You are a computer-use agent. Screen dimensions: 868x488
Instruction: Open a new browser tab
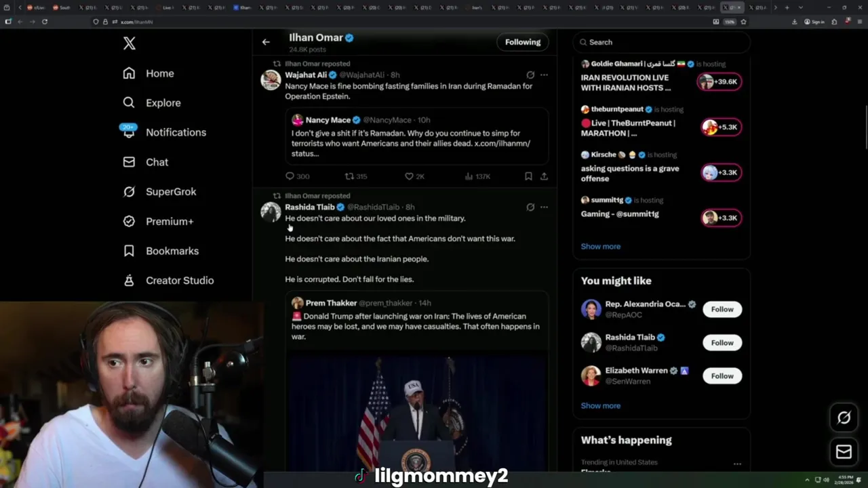(x=787, y=7)
